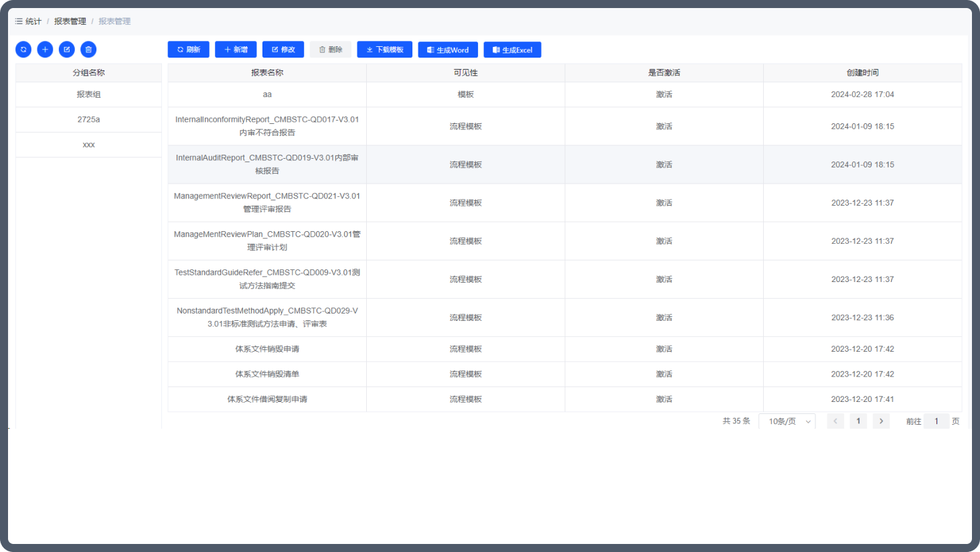This screenshot has height=552, width=980.
Task: Select the 2725a group row
Action: tap(88, 120)
